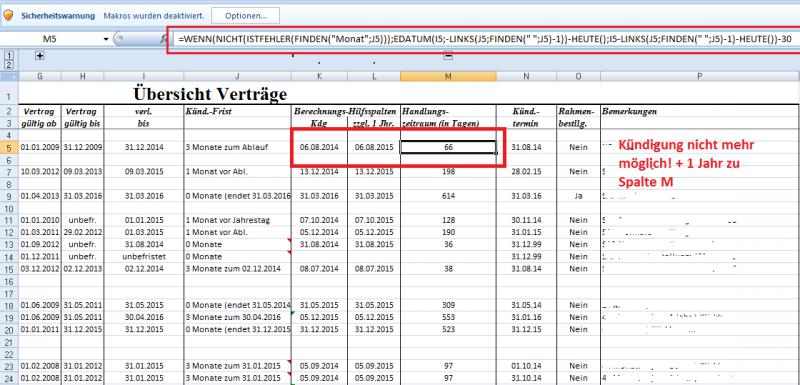Select cell '1 Monat vor Jahrestag'
Screen dimensions: 800x385
tap(238, 220)
